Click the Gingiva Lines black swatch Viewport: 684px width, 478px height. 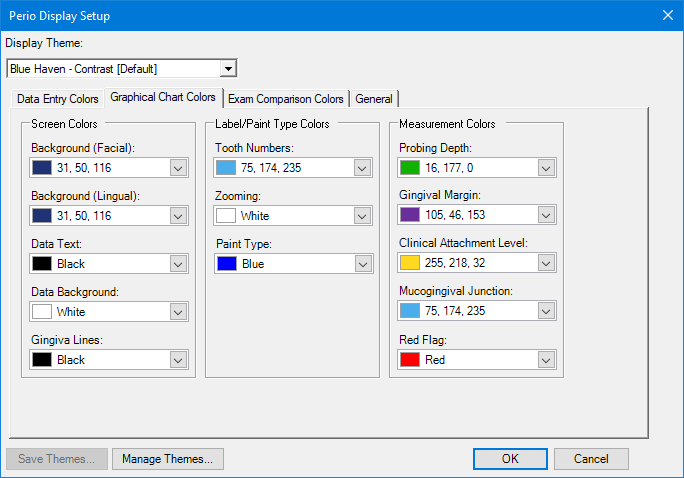42,360
